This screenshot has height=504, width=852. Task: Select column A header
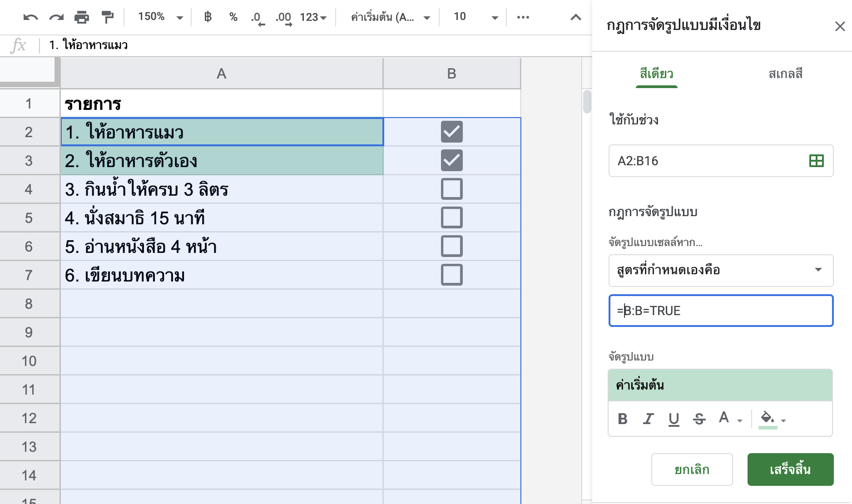pos(222,74)
